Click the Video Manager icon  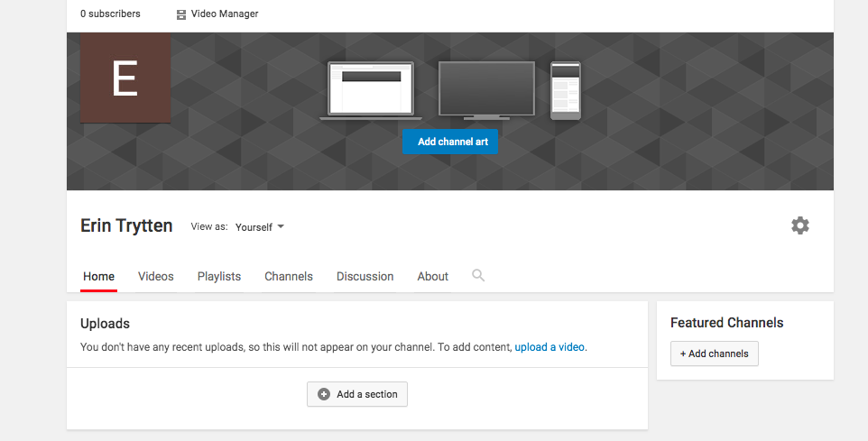[x=181, y=14]
